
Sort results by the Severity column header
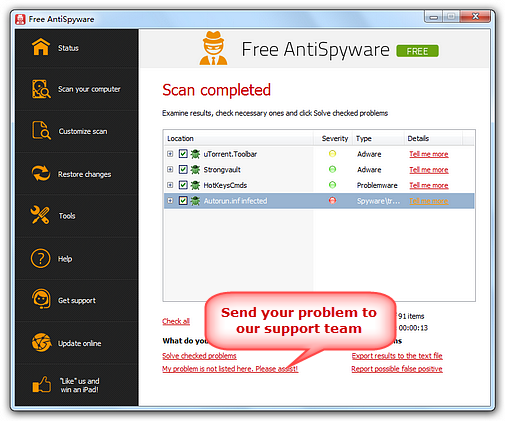(334, 138)
